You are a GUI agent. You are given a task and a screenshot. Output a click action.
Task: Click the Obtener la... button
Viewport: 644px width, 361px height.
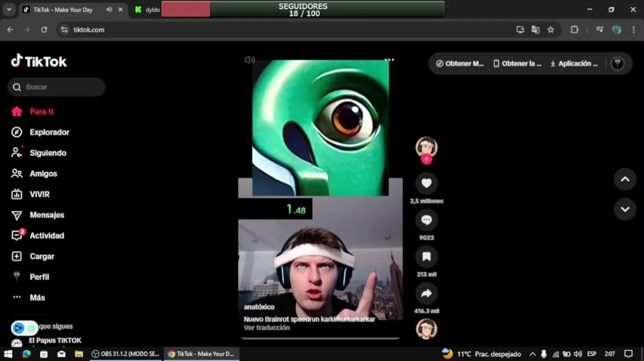click(517, 64)
